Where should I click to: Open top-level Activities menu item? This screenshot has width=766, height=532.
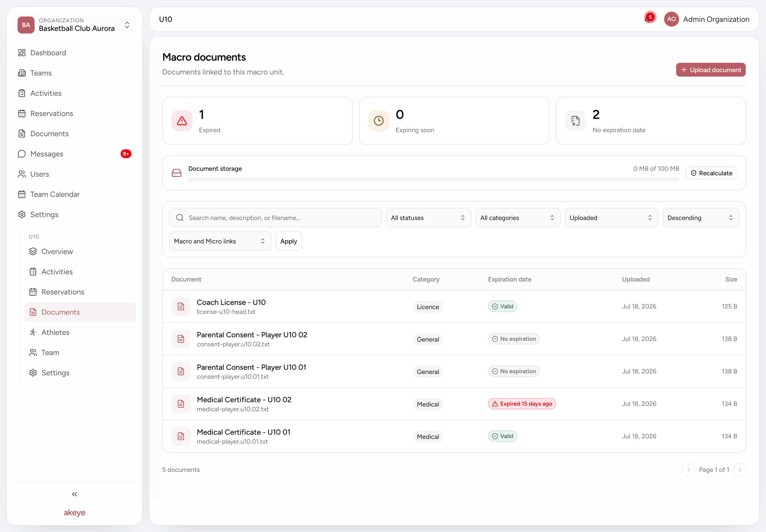pyautogui.click(x=74, y=93)
